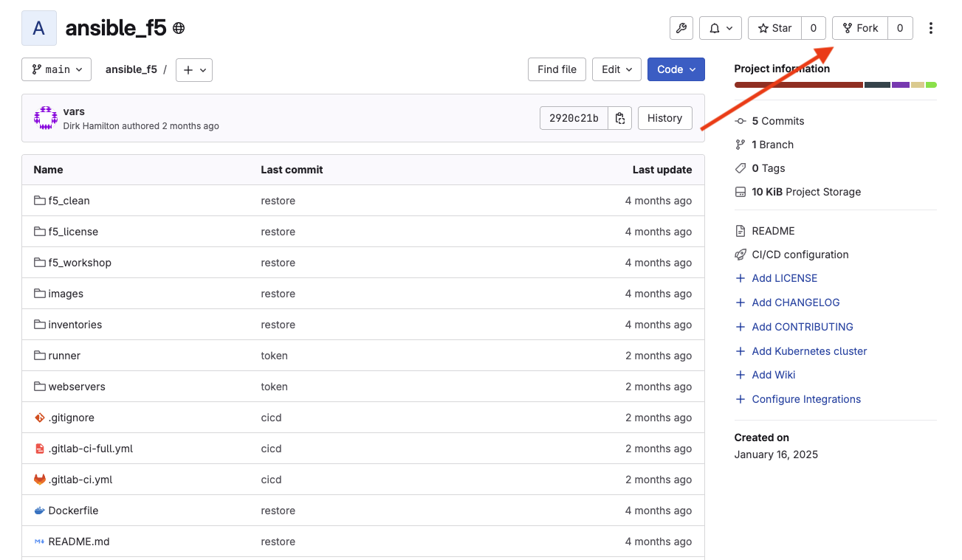Click the Name column header
This screenshot has height=560, width=962.
(48, 170)
